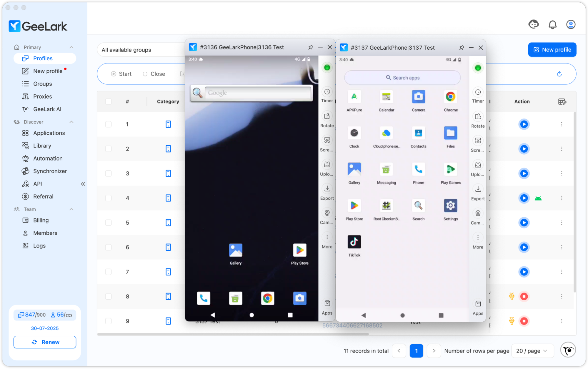The image size is (588, 369).
Task: Click Close in batch toolbar
Action: coord(154,74)
